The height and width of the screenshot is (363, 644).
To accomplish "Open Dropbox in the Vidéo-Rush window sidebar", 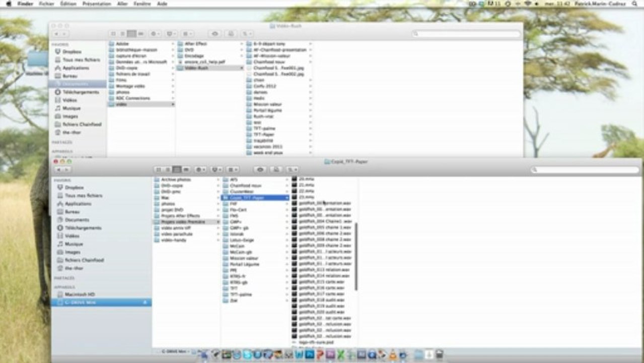I will coord(72,52).
